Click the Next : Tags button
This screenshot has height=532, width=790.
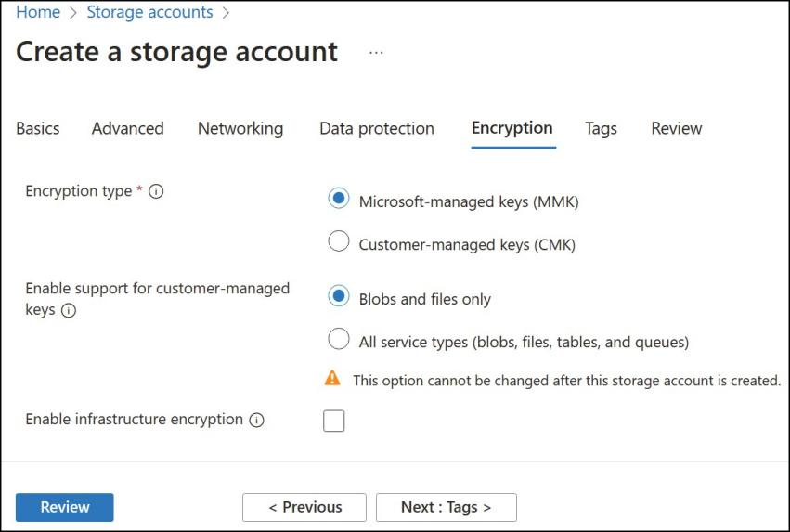[x=447, y=507]
